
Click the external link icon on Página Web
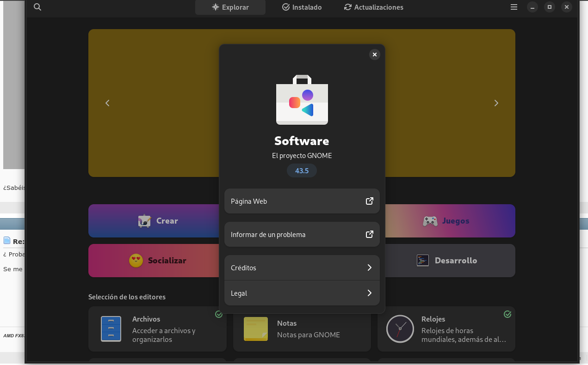[x=369, y=201]
